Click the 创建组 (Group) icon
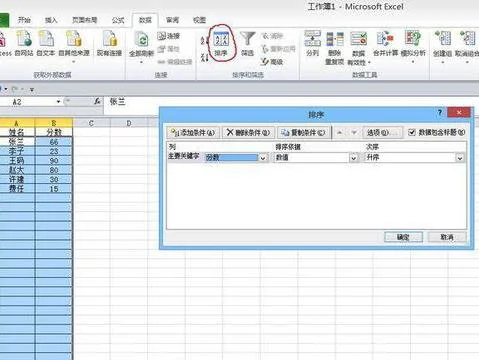479x360 pixels. point(442,47)
